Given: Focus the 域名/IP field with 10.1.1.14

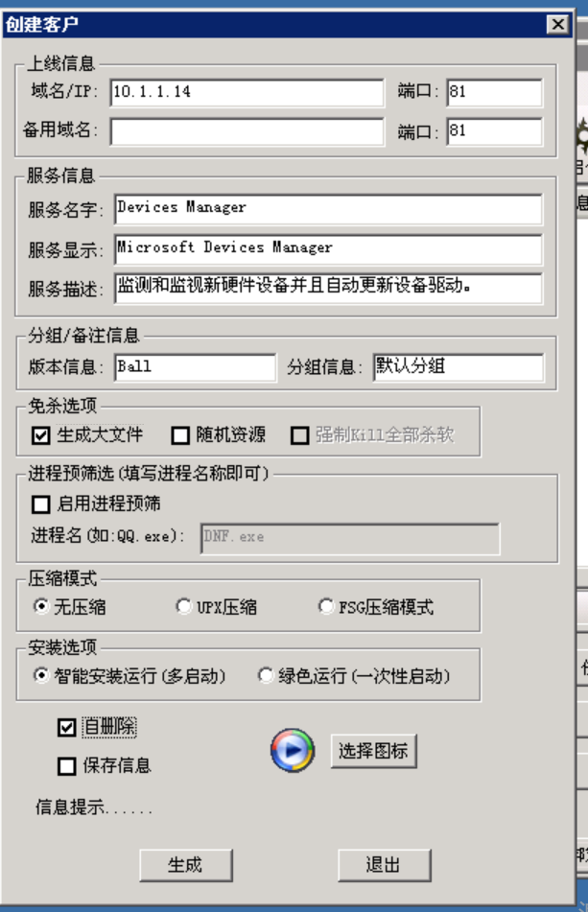Looking at the screenshot, I should (x=247, y=92).
